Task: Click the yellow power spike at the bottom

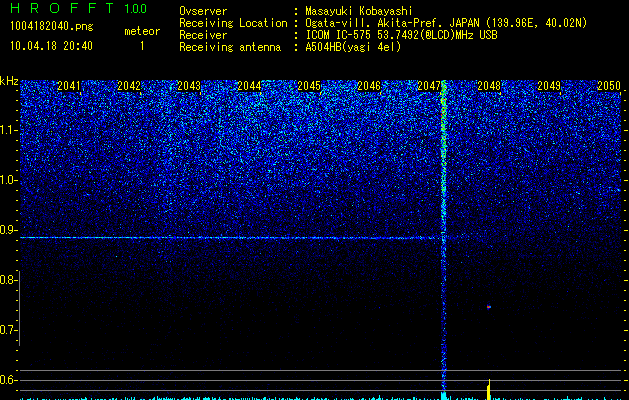Action: [x=489, y=389]
